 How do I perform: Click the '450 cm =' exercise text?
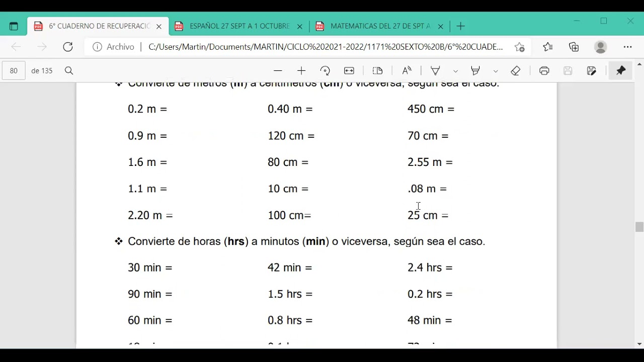click(431, 109)
